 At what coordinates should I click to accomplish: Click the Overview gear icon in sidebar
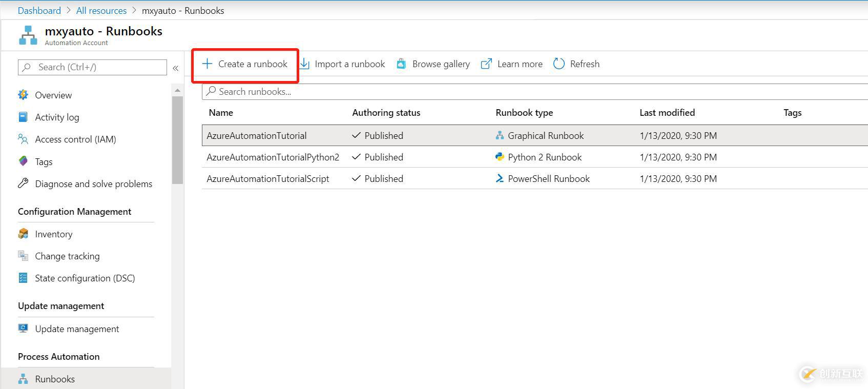coord(23,95)
